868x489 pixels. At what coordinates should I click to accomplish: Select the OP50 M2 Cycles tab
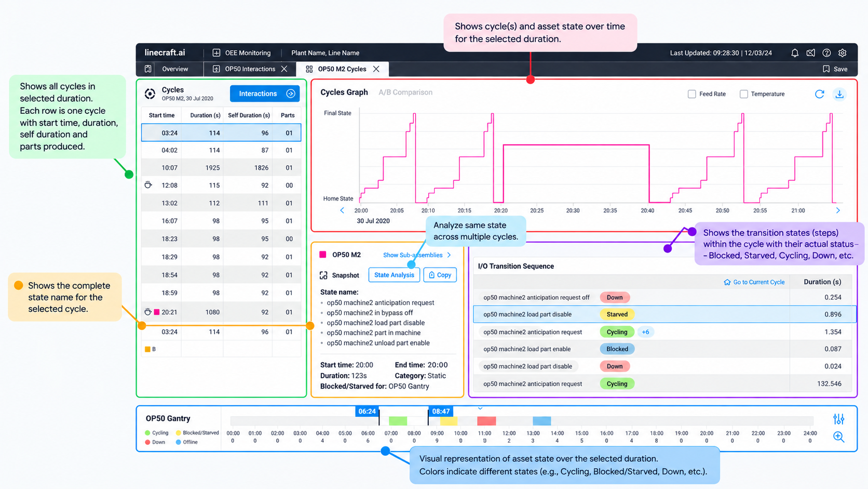342,69
